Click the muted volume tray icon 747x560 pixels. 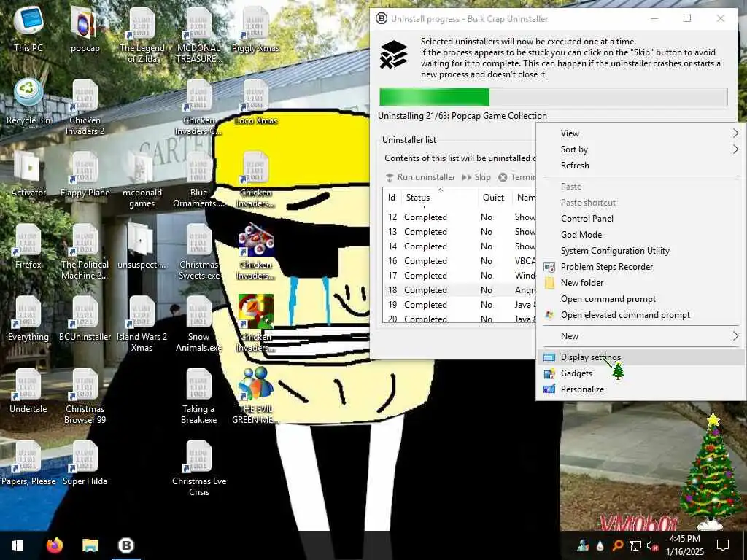pyautogui.click(x=652, y=545)
